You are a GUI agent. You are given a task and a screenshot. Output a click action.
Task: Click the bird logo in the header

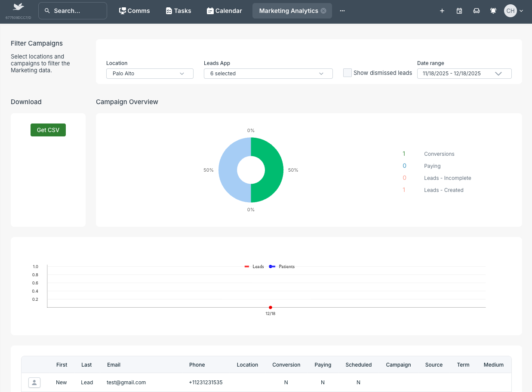(x=18, y=7)
